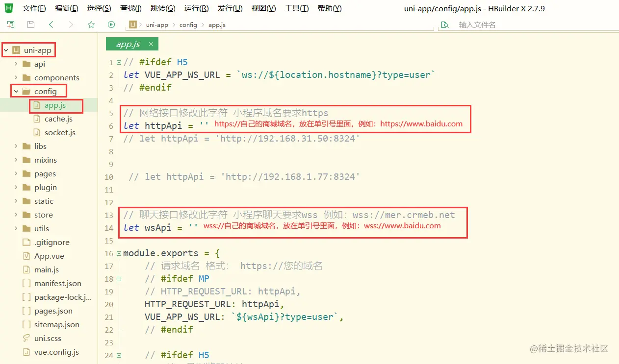
Task: Collapse the uni-app project root
Action: 6,50
